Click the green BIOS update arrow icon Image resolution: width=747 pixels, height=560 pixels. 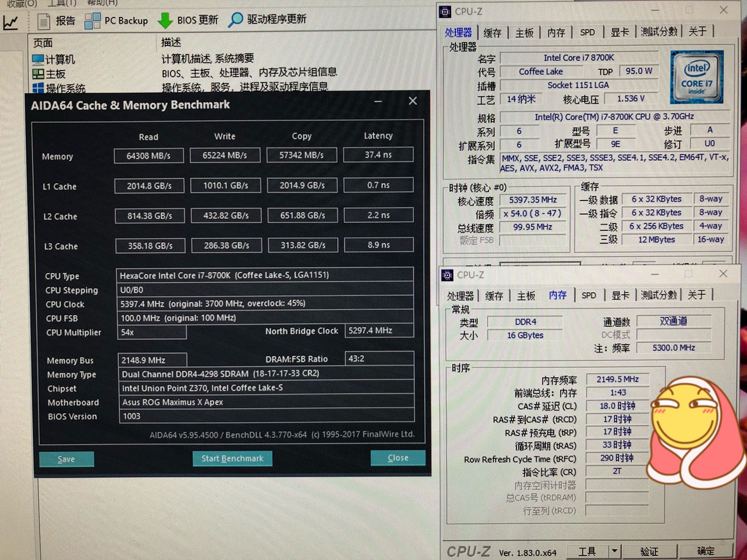click(x=165, y=21)
